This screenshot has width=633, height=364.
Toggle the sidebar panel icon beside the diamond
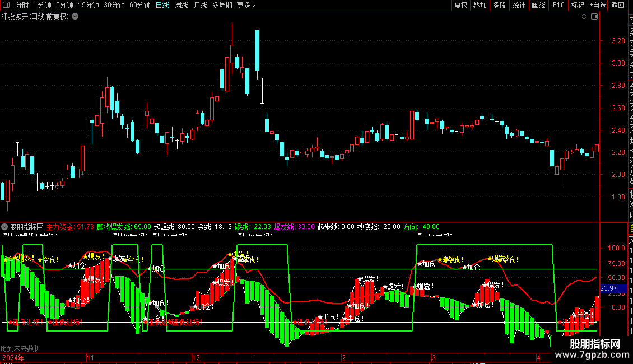[x=594, y=17]
